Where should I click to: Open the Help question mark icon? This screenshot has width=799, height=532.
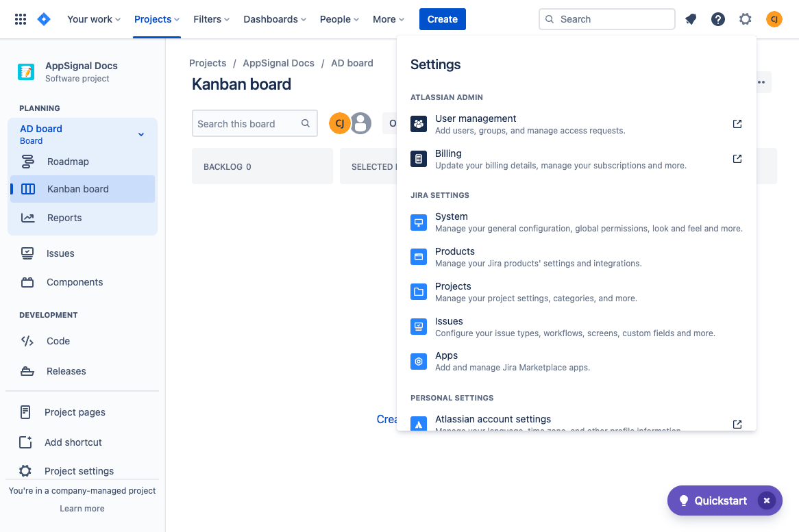718,19
